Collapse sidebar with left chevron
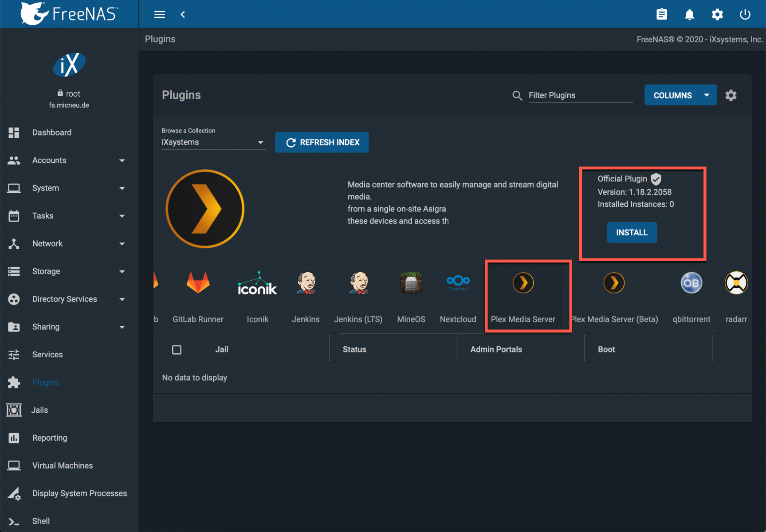 point(183,15)
